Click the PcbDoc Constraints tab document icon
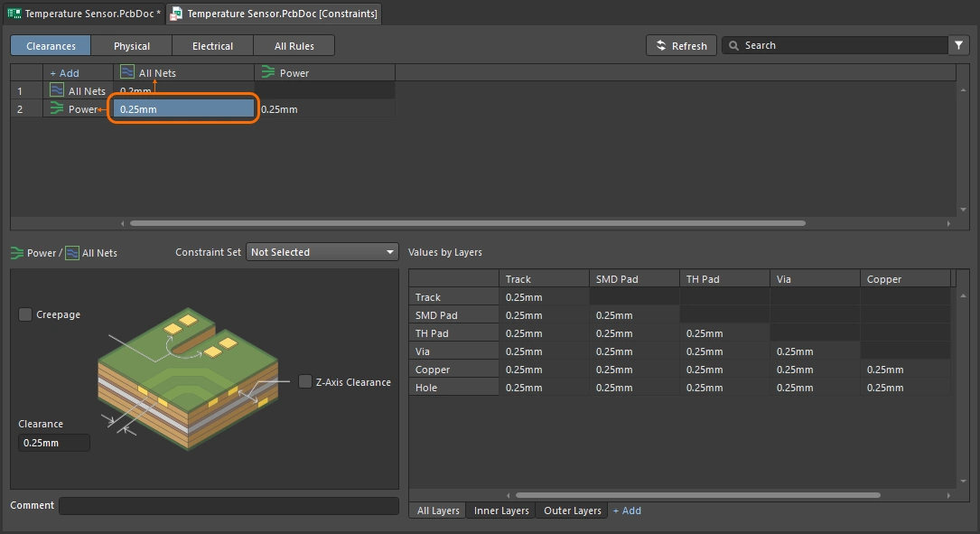This screenshot has height=534, width=980. tap(176, 14)
